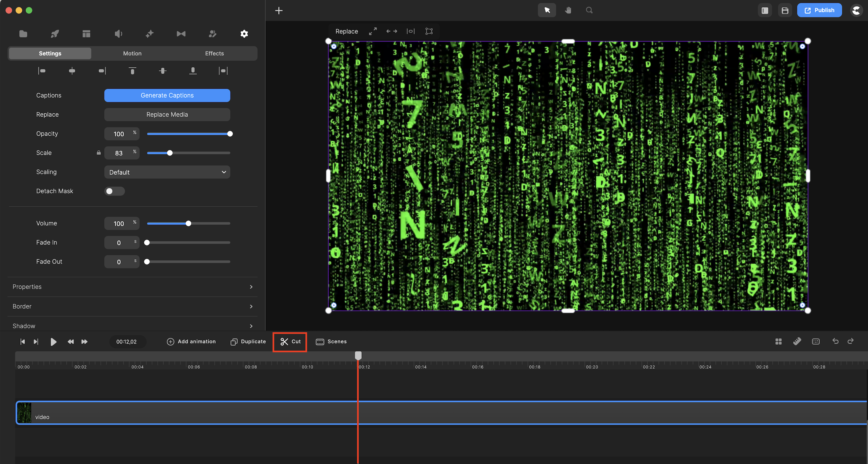The width and height of the screenshot is (868, 464).
Task: Click the captions timeline icon near undo
Action: tap(816, 341)
